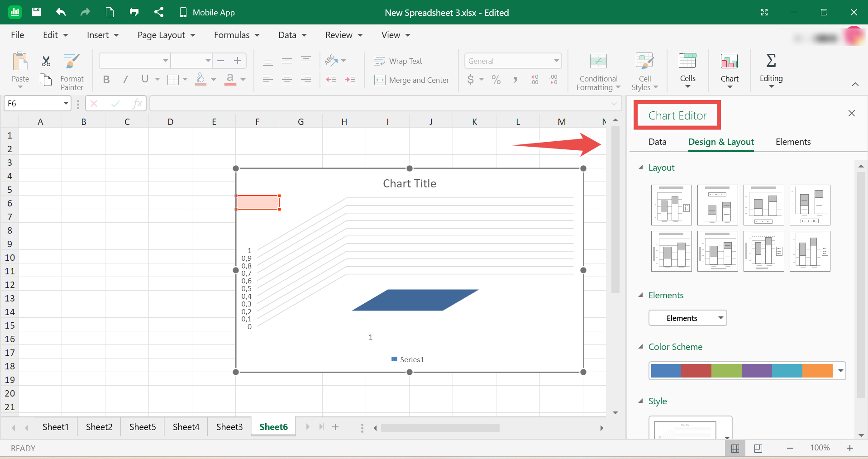Create a new document from the title bar
Viewport: 868px width, 459px height.
point(110,12)
